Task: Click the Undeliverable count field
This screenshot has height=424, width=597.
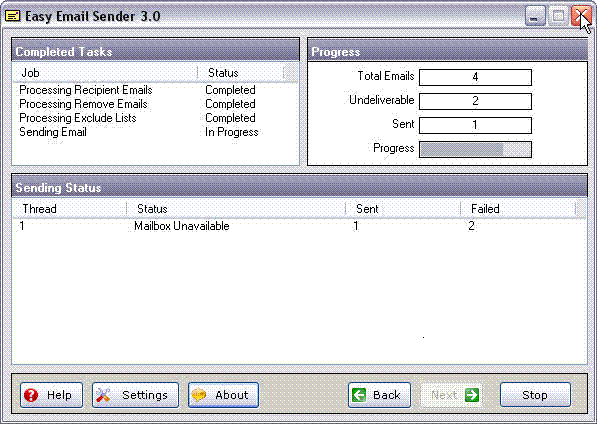Action: [x=475, y=101]
